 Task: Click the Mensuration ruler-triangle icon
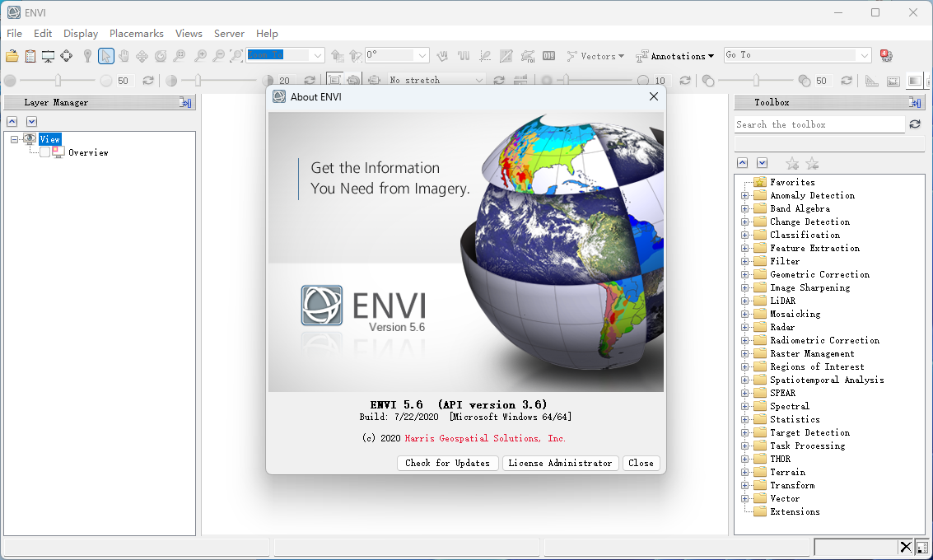[872, 81]
